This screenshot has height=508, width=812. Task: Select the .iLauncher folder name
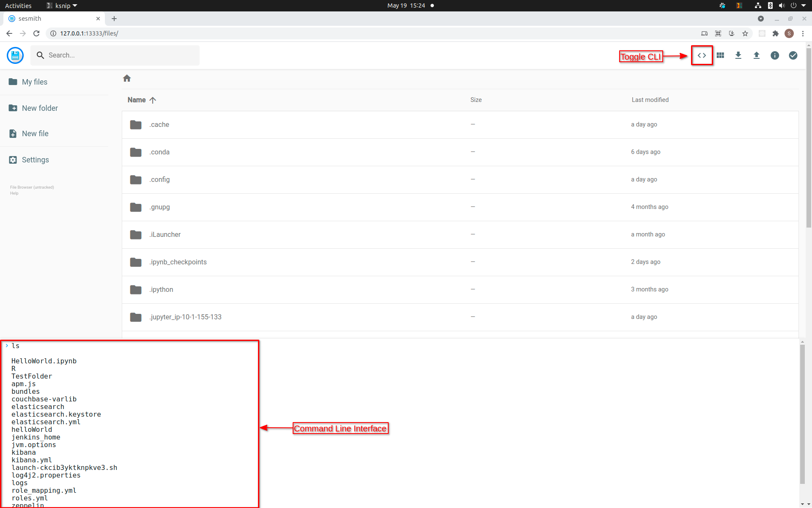coord(165,235)
